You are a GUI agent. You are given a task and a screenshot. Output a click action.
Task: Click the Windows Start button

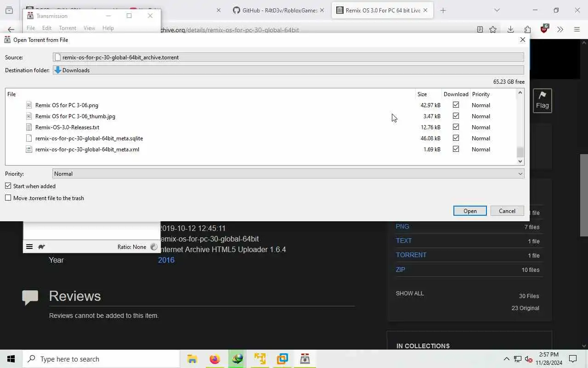click(x=11, y=359)
